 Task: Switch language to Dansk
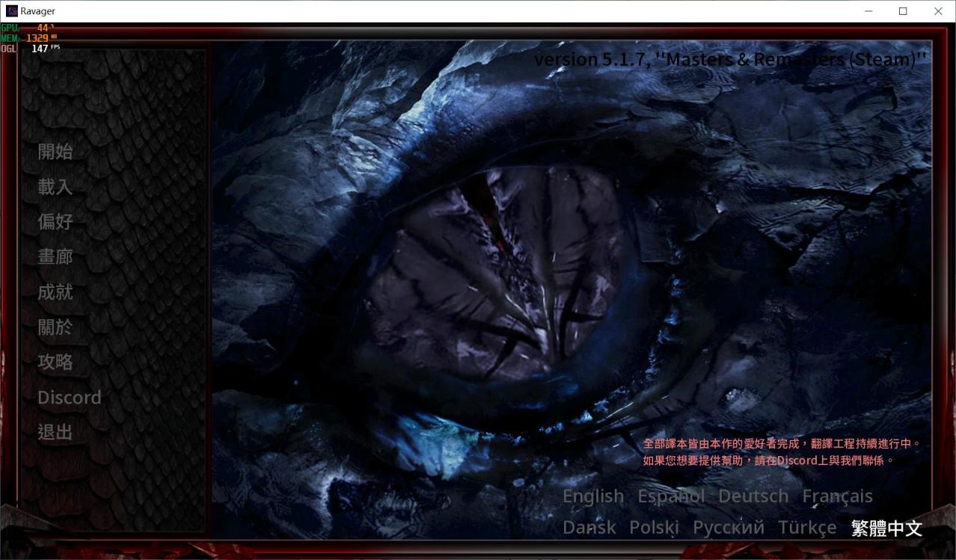click(x=589, y=528)
